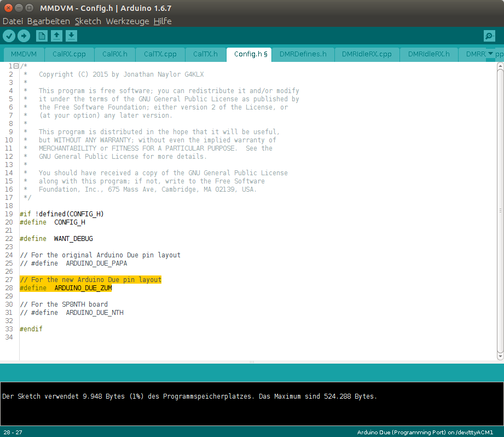Click the scrollbar down arrow

(500, 357)
